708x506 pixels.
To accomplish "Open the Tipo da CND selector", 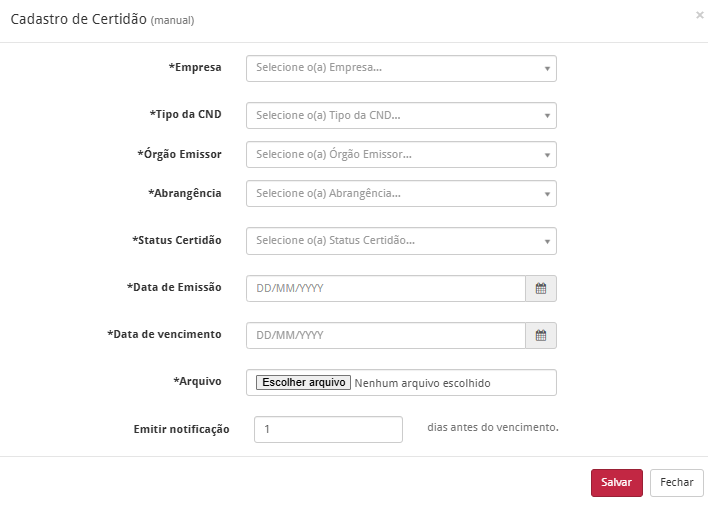I will coord(400,116).
